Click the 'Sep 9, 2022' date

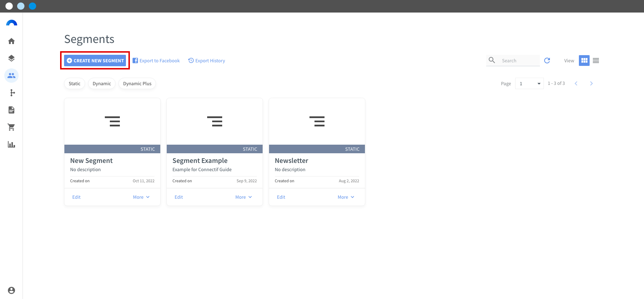[x=247, y=181]
